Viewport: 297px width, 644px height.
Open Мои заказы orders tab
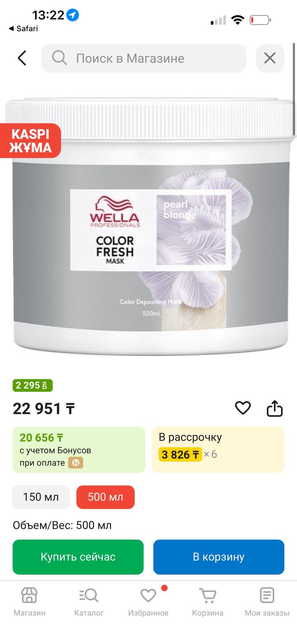pyautogui.click(x=267, y=602)
